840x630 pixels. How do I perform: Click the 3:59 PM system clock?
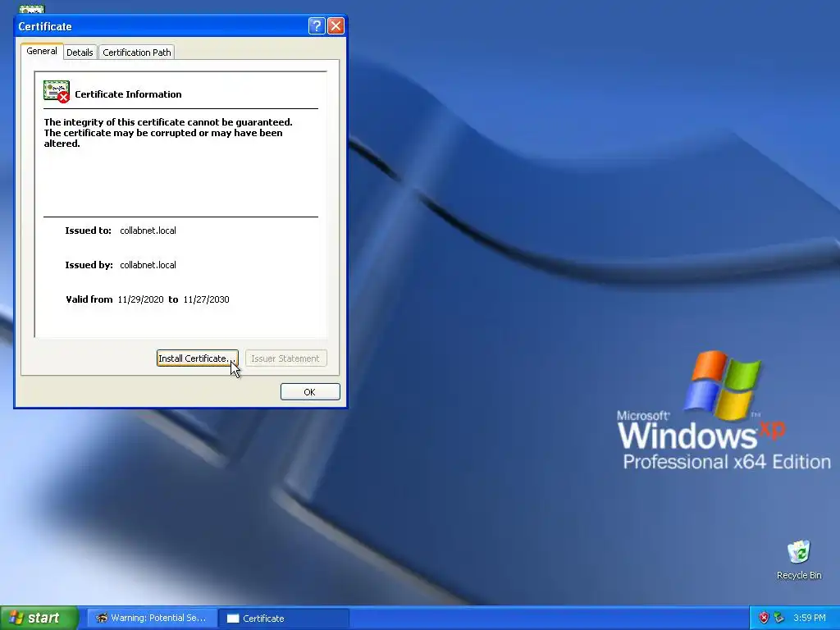810,618
